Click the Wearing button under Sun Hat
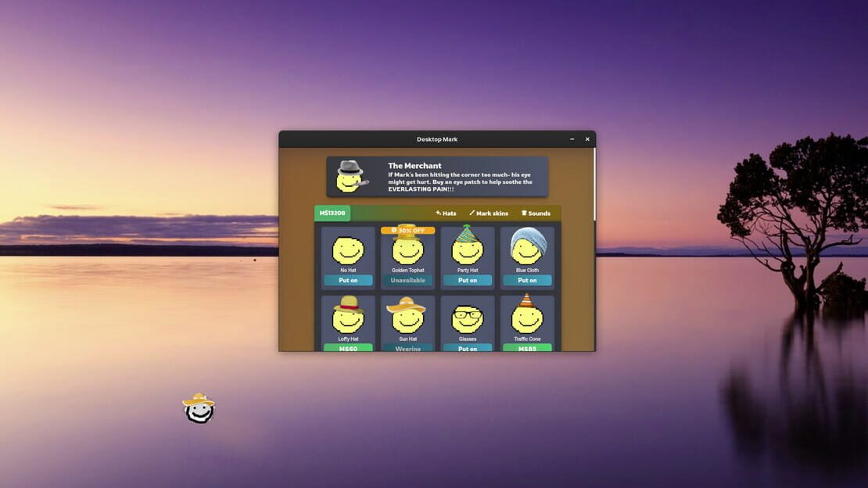This screenshot has width=868, height=488. 408,348
